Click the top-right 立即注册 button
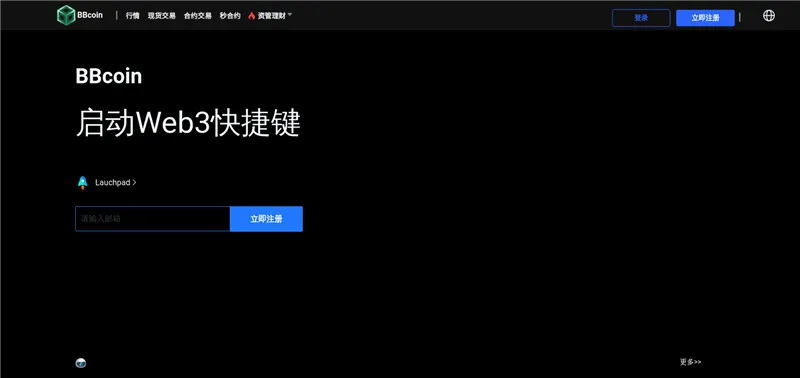The image size is (800, 378). [x=705, y=18]
